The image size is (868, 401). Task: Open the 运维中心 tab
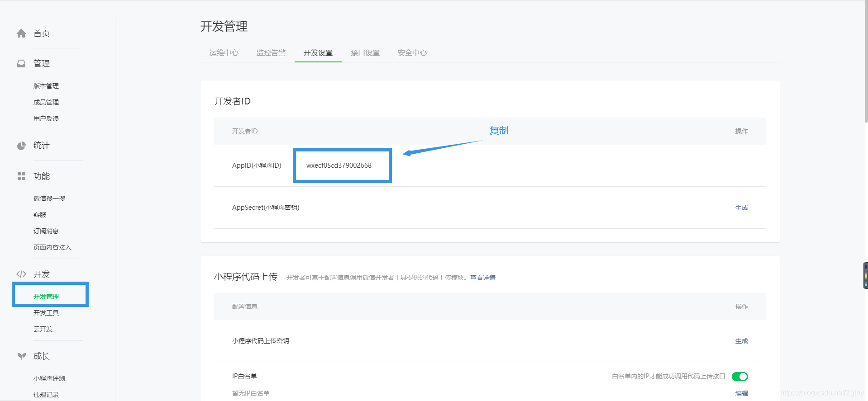pyautogui.click(x=224, y=53)
